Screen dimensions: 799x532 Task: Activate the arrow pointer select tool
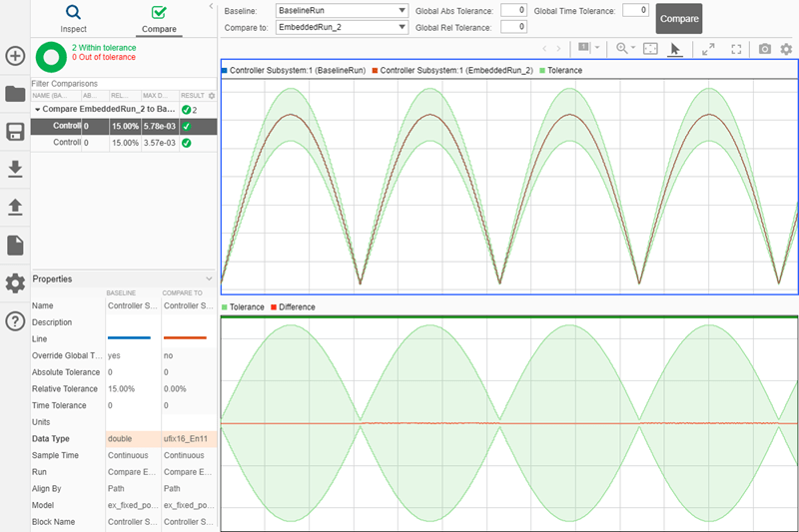point(675,49)
